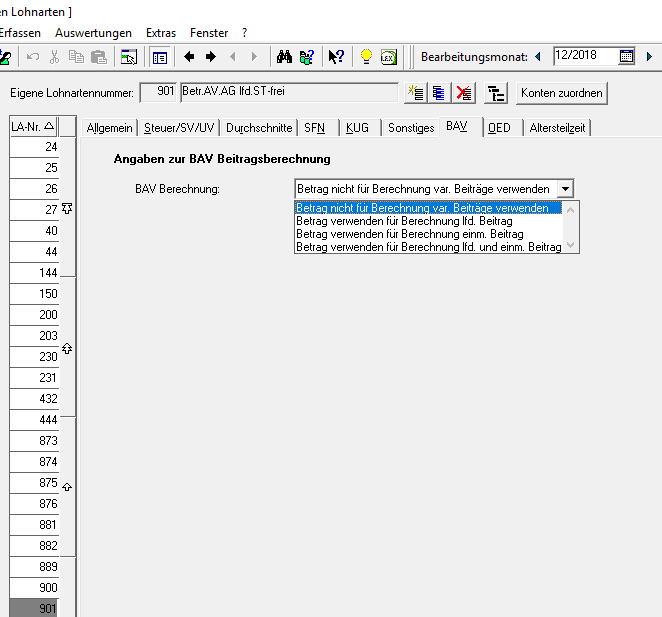Image resolution: width=662 pixels, height=617 pixels.
Task: Go to next Bearbeitungsmonat with blue arrow
Action: 649,56
